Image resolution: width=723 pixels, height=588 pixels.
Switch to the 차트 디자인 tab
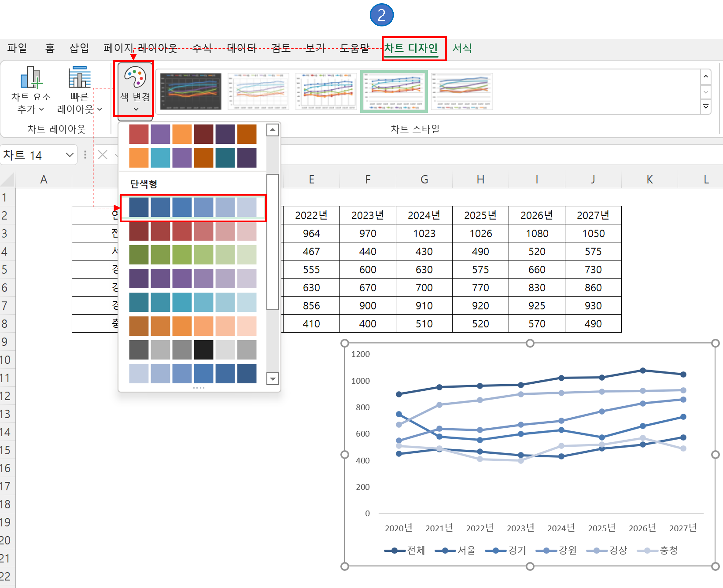[x=411, y=48]
